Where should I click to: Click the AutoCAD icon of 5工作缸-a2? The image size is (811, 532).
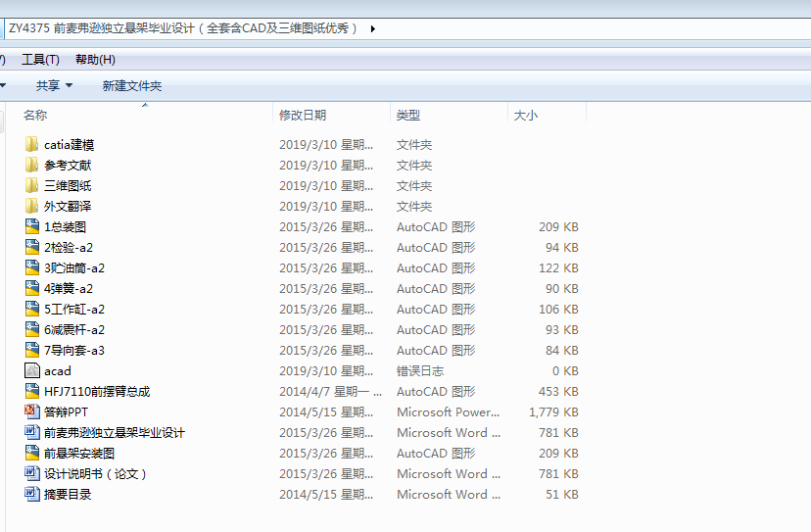point(32,309)
